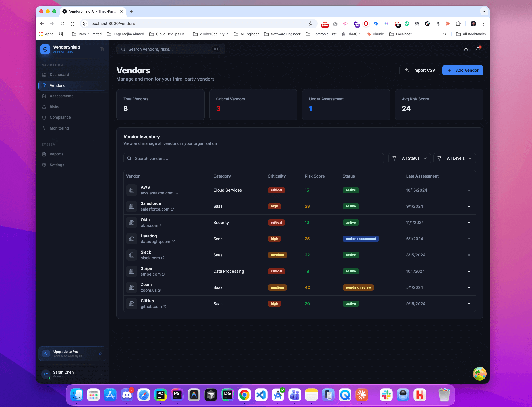
Task: Toggle the sidebar collapse icon next to VendorShield
Action: 102,49
